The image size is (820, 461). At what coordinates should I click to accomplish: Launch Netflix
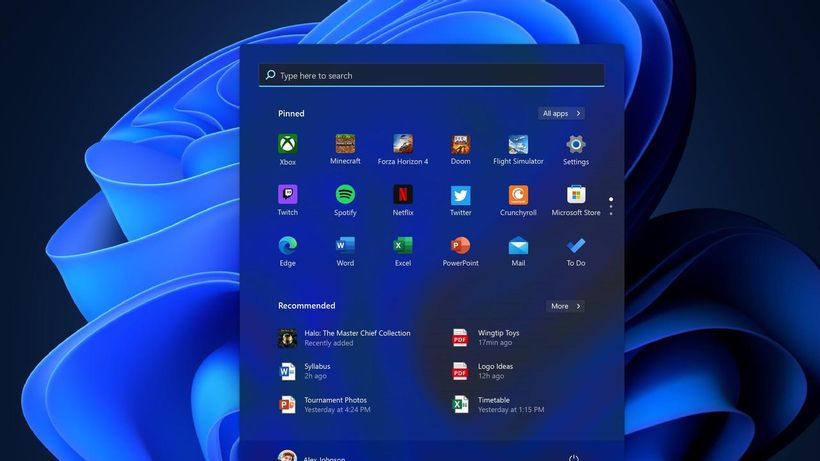point(403,200)
